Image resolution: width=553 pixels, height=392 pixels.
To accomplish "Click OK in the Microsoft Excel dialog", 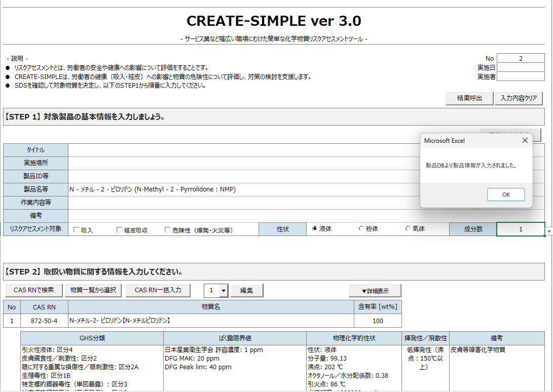I will tap(505, 194).
